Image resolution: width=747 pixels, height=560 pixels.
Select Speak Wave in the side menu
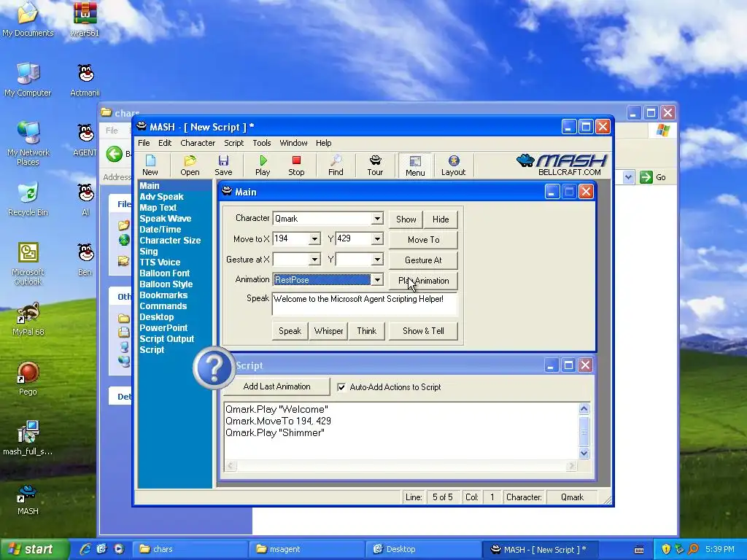tap(166, 219)
